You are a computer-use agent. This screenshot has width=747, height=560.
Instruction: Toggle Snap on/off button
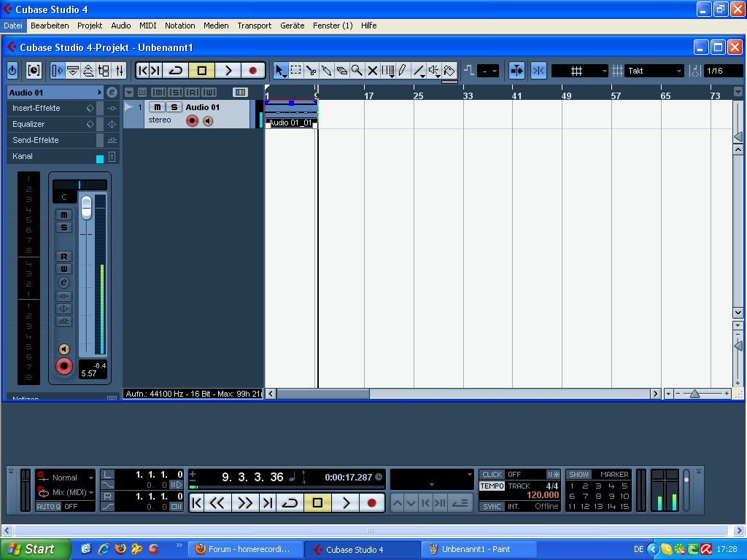pos(539,71)
